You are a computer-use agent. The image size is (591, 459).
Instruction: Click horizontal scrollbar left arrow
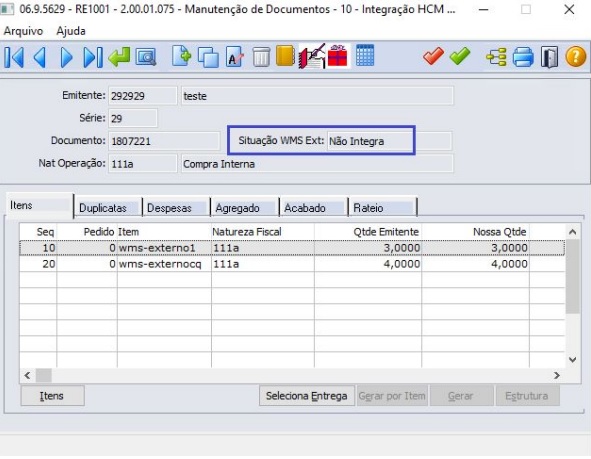click(27, 375)
